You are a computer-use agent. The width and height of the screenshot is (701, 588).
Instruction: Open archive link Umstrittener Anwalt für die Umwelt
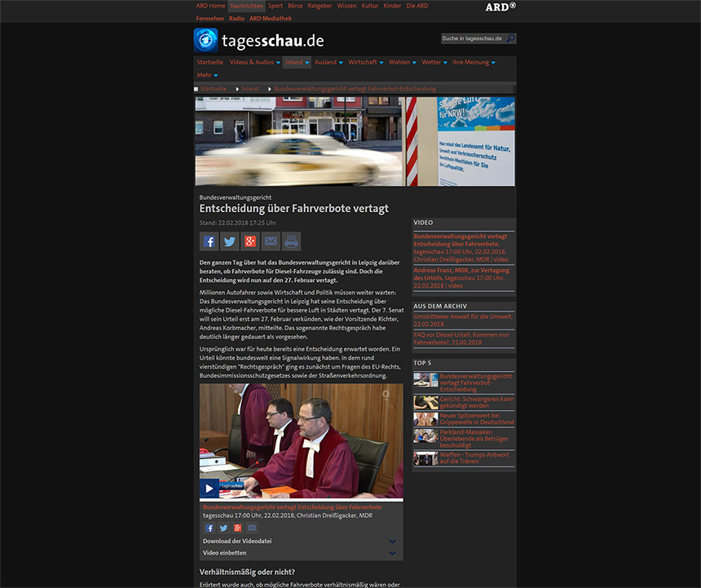point(463,321)
